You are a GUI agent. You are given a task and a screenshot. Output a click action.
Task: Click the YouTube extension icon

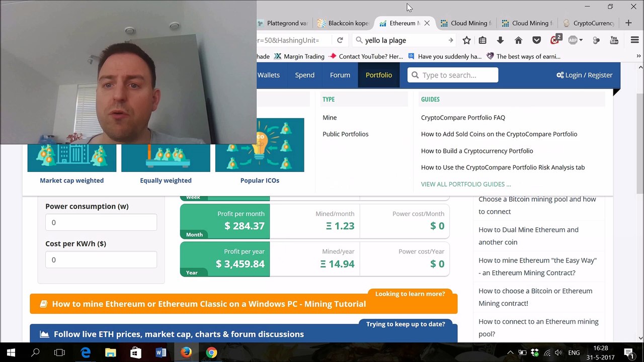pos(614,40)
